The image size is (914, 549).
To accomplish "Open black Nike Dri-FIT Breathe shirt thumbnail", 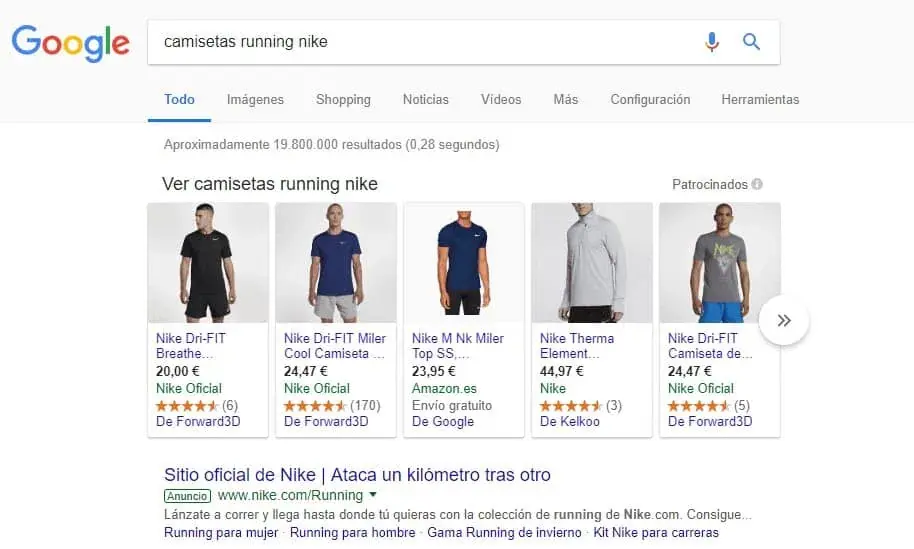I will click(x=208, y=262).
